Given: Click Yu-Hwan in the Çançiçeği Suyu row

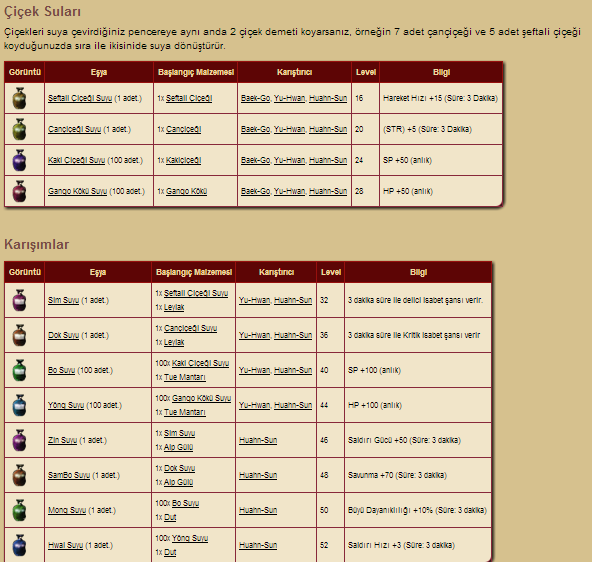Looking at the screenshot, I should 289,129.
